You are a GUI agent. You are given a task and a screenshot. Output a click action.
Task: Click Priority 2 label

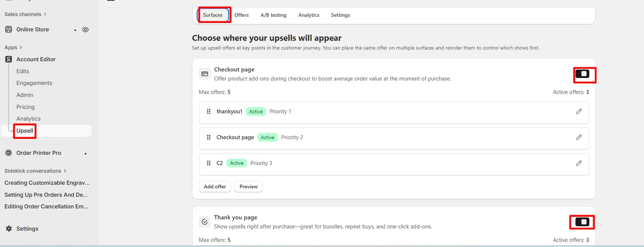pyautogui.click(x=292, y=137)
